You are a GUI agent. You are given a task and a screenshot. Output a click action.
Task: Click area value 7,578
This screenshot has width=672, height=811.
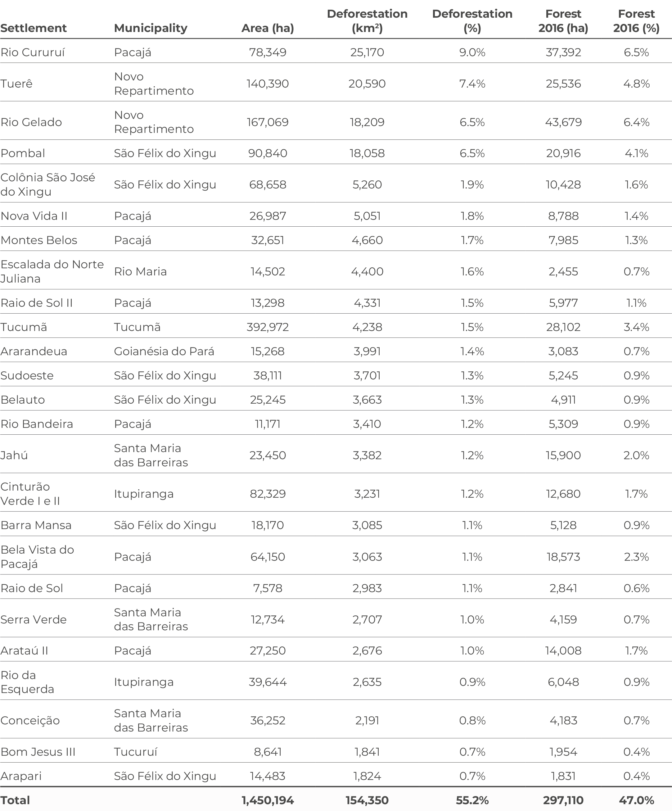(268, 588)
